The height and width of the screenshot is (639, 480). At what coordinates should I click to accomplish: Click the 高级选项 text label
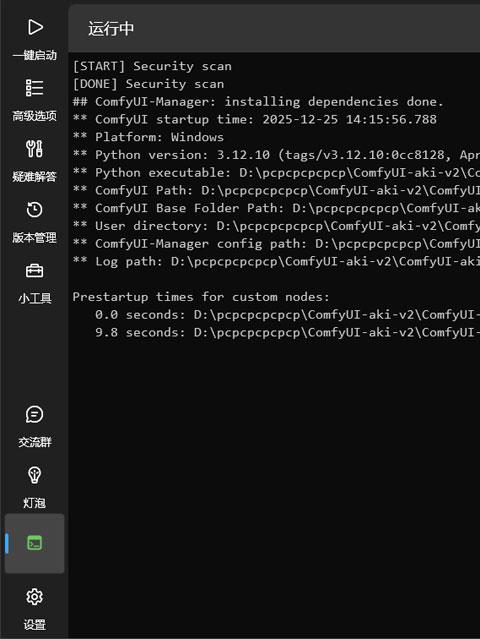(x=34, y=116)
